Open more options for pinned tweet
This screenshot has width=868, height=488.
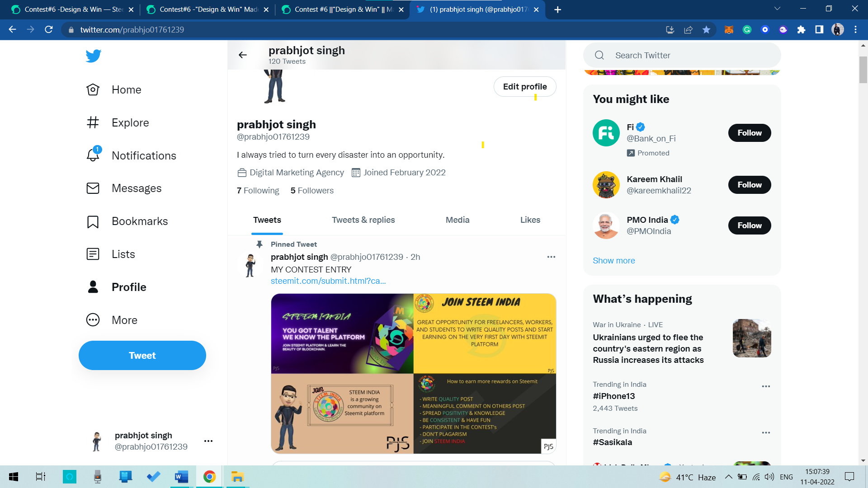coord(551,257)
